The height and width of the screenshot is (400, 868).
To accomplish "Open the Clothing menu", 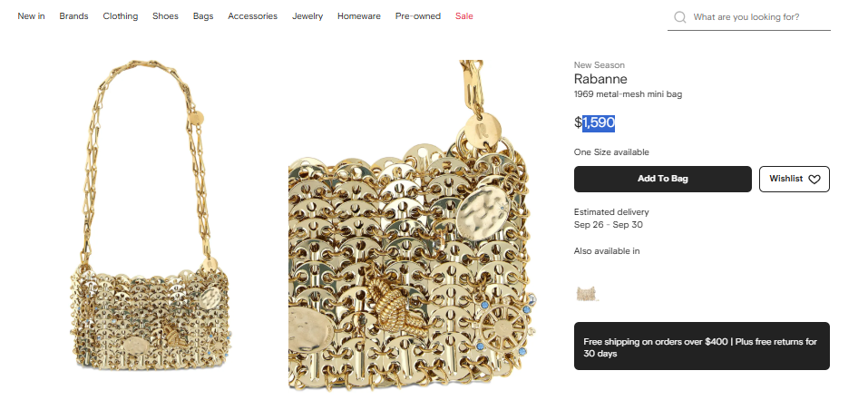I will pyautogui.click(x=120, y=16).
